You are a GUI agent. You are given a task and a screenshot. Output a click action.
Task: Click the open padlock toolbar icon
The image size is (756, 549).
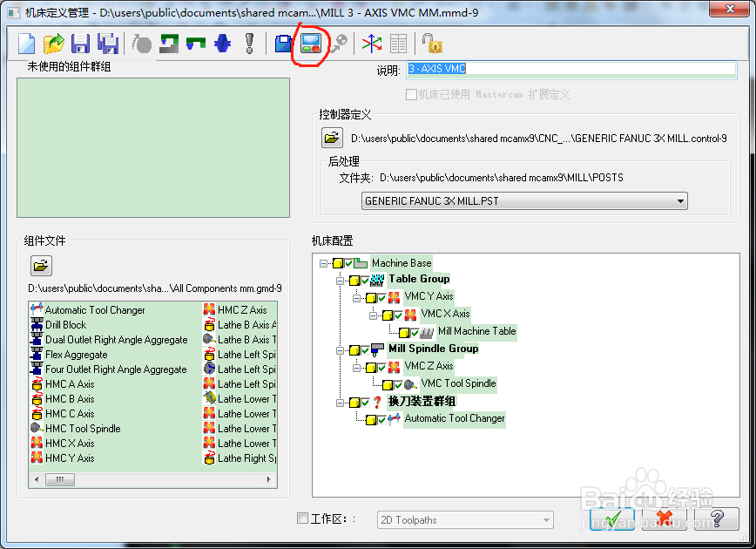click(432, 43)
